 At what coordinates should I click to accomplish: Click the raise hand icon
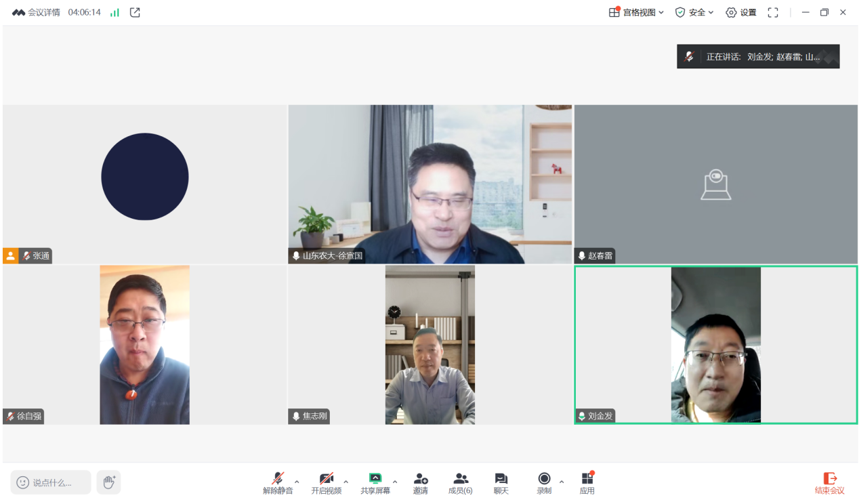point(108,482)
